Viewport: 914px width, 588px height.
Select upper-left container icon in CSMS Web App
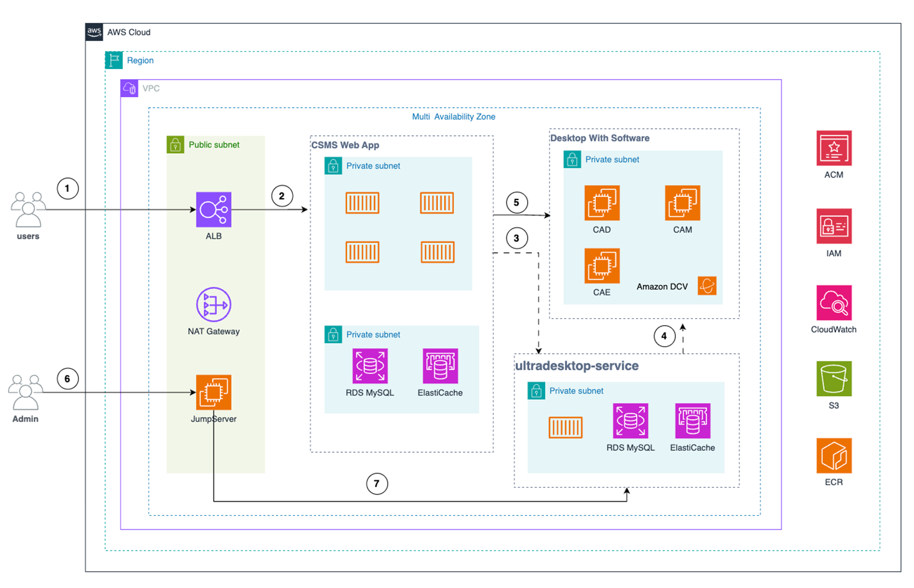coord(363,202)
